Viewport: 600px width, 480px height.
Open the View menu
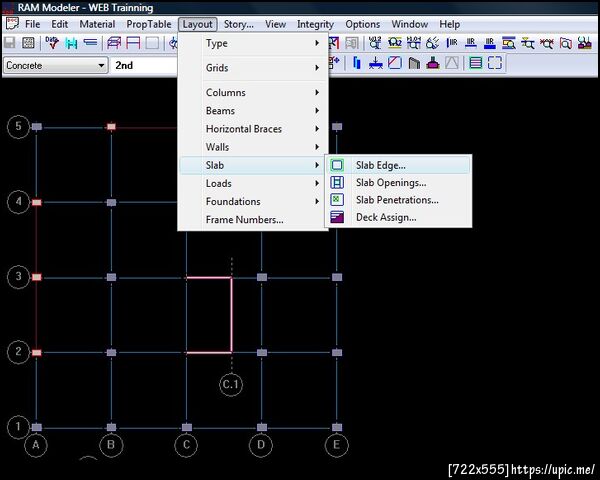(x=276, y=24)
